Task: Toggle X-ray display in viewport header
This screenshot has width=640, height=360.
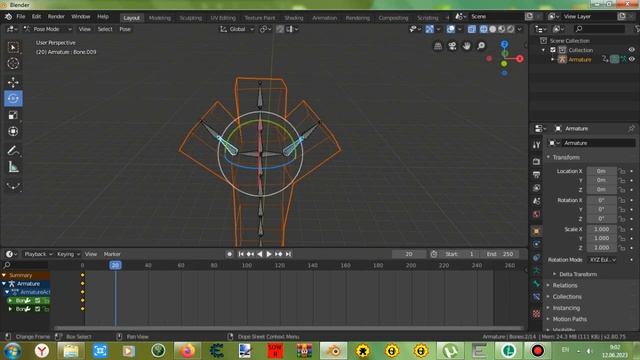Action: click(472, 29)
